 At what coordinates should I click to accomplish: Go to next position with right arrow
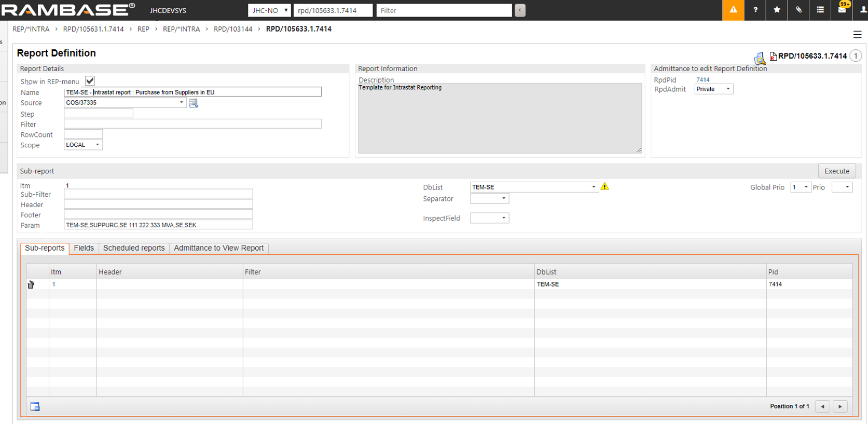[x=840, y=406]
